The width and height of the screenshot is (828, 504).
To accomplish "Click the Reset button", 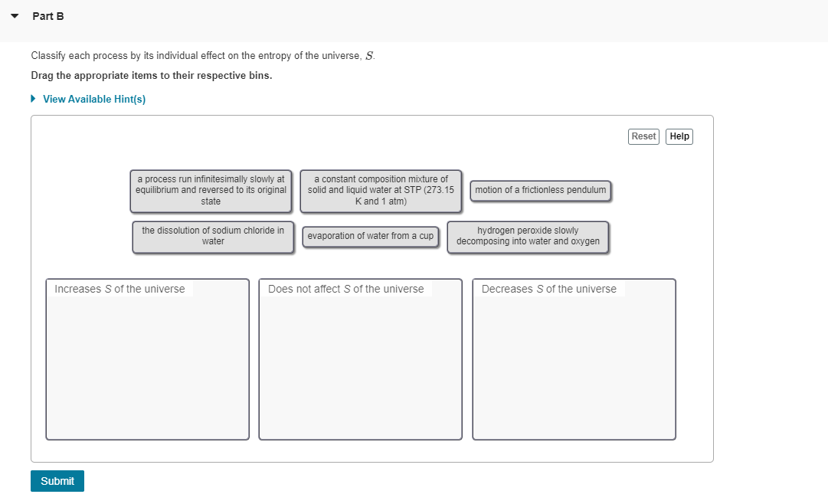I will [x=643, y=136].
